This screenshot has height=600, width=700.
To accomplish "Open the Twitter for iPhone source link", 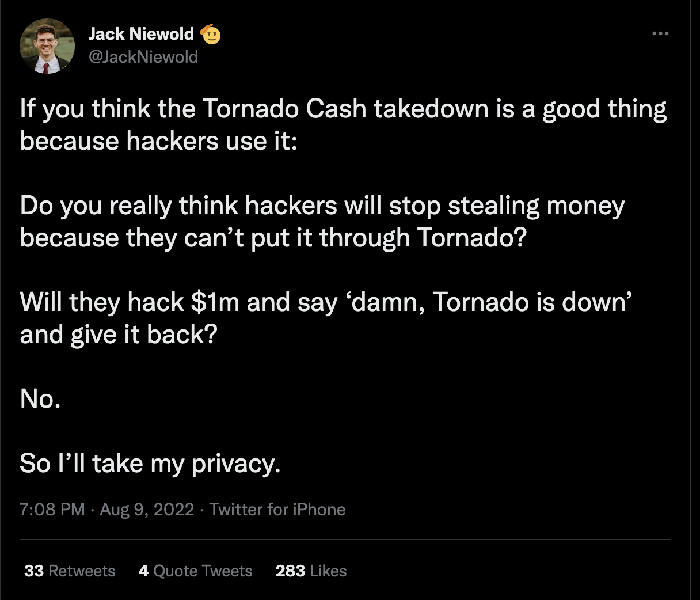I will pyautogui.click(x=277, y=510).
